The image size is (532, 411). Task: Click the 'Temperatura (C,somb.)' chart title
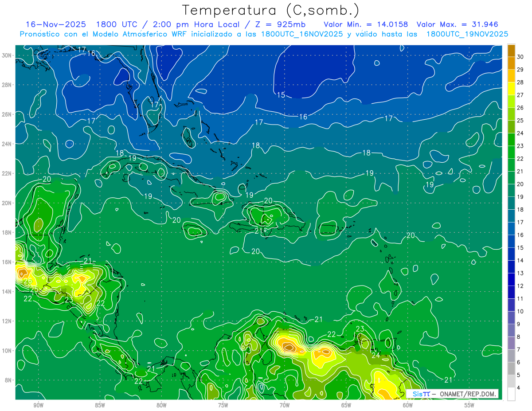[x=271, y=10]
